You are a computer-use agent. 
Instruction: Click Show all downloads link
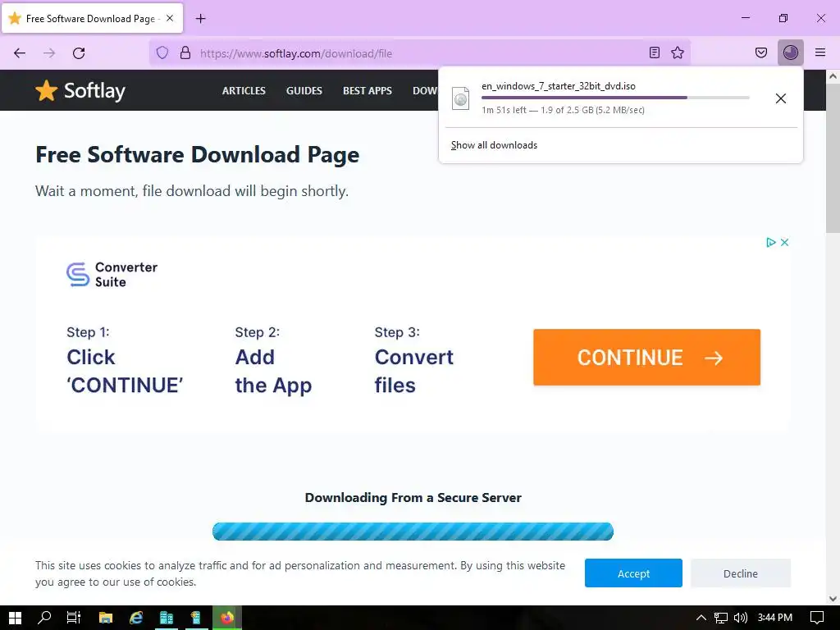[x=494, y=145]
